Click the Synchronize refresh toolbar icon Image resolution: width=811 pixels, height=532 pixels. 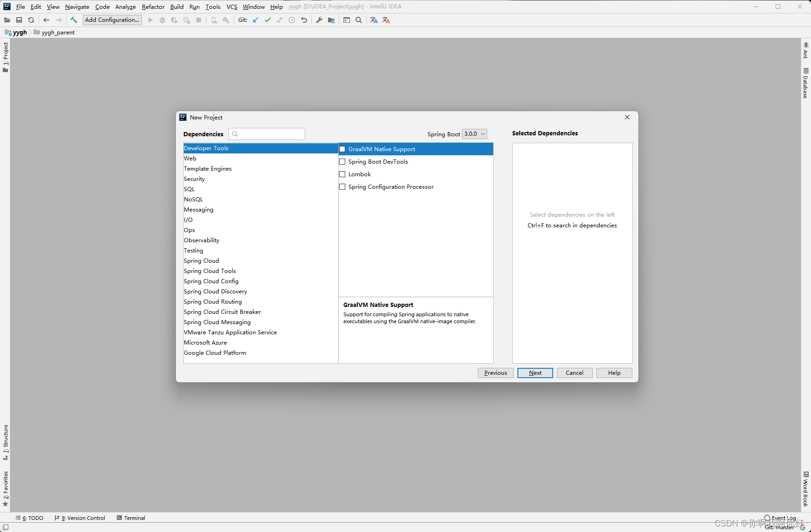[x=31, y=20]
